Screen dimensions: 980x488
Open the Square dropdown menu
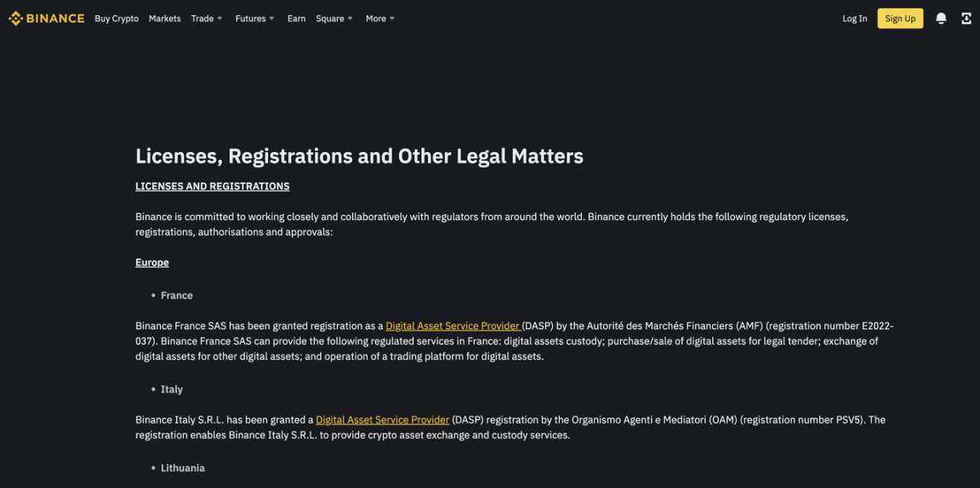(x=334, y=19)
